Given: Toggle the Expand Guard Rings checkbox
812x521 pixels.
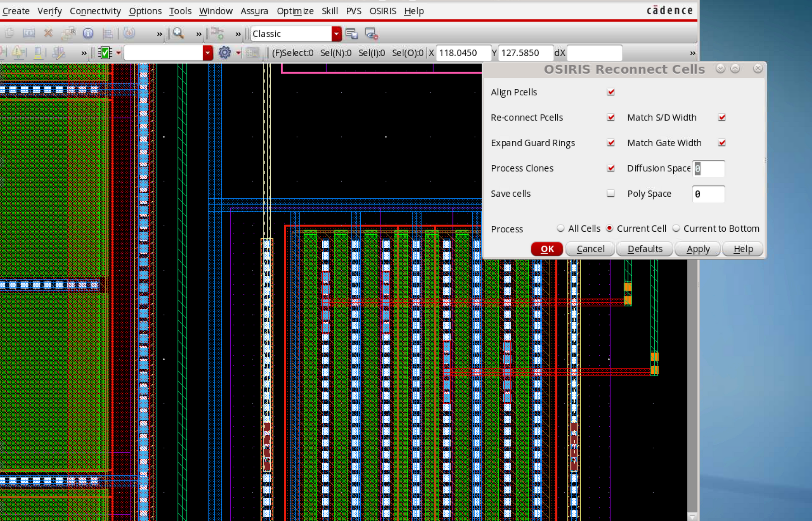Looking at the screenshot, I should [611, 143].
